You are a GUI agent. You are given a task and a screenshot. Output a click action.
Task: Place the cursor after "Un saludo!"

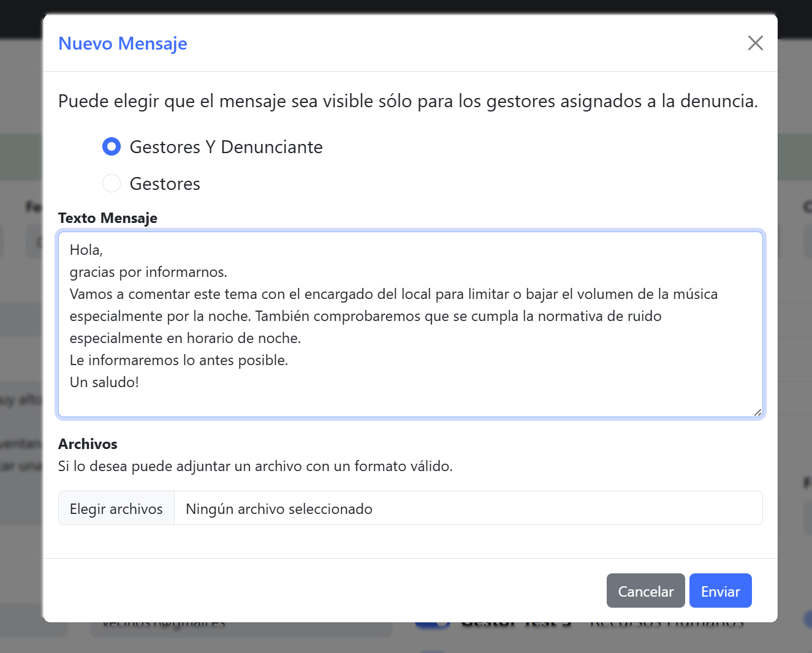coord(140,382)
